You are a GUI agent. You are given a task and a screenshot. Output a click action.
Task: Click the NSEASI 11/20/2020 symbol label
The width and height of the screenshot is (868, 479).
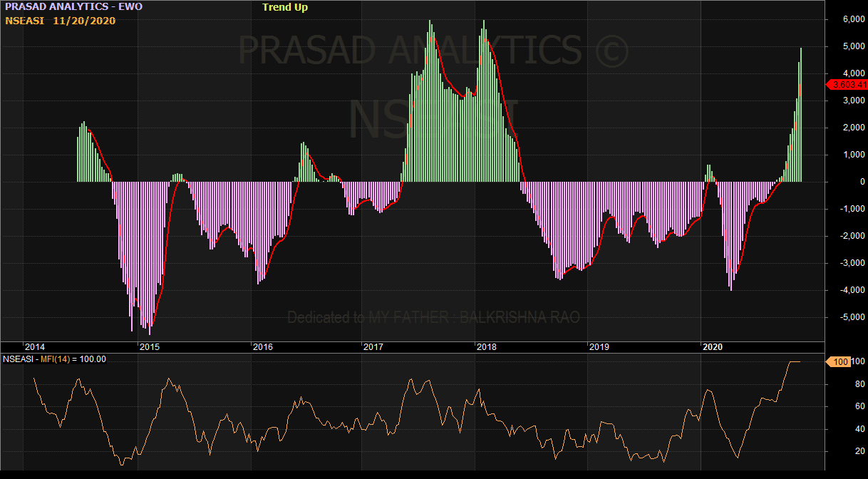pyautogui.click(x=61, y=21)
